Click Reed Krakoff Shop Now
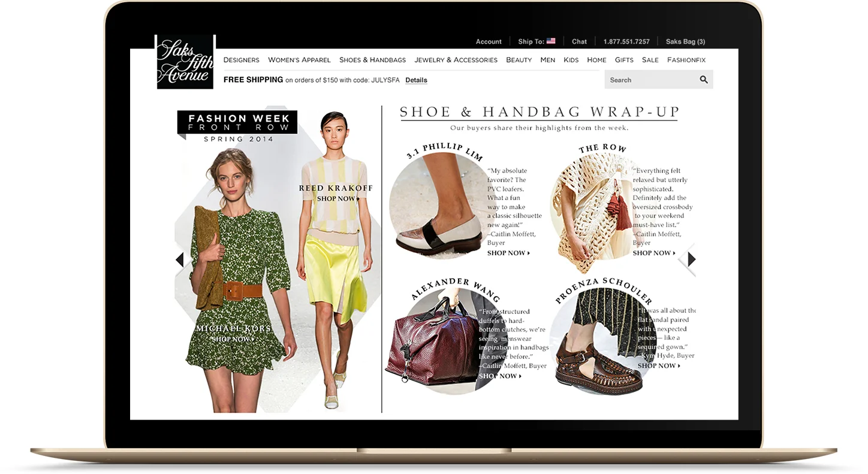 pyautogui.click(x=338, y=199)
